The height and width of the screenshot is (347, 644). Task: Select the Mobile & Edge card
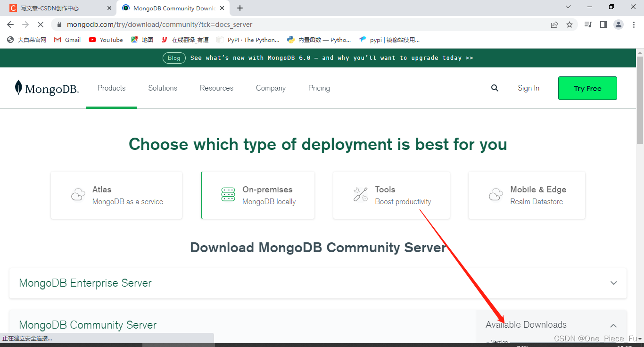pyautogui.click(x=527, y=195)
